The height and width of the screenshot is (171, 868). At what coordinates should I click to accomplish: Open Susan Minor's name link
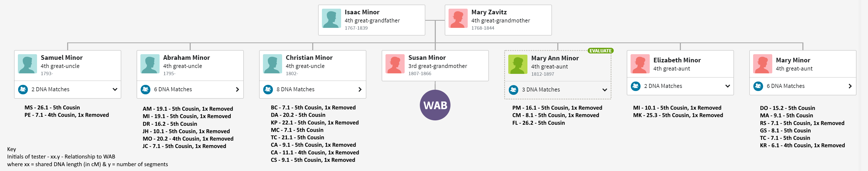pyautogui.click(x=427, y=58)
